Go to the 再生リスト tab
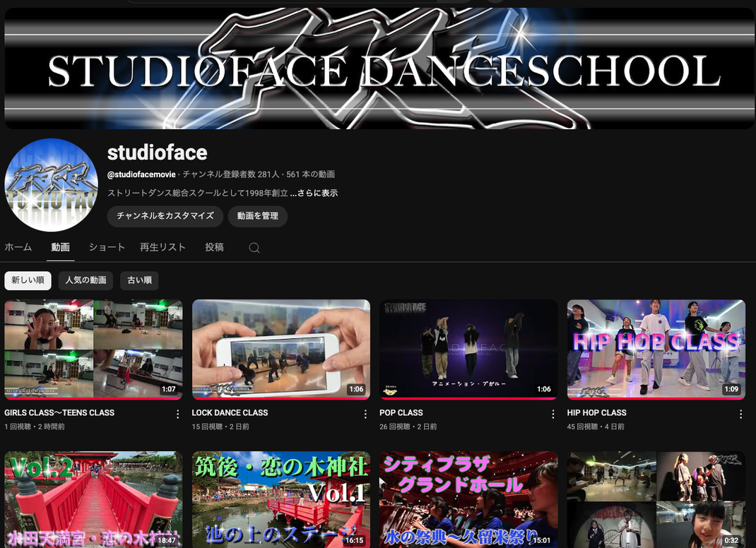This screenshot has height=548, width=756. click(163, 247)
